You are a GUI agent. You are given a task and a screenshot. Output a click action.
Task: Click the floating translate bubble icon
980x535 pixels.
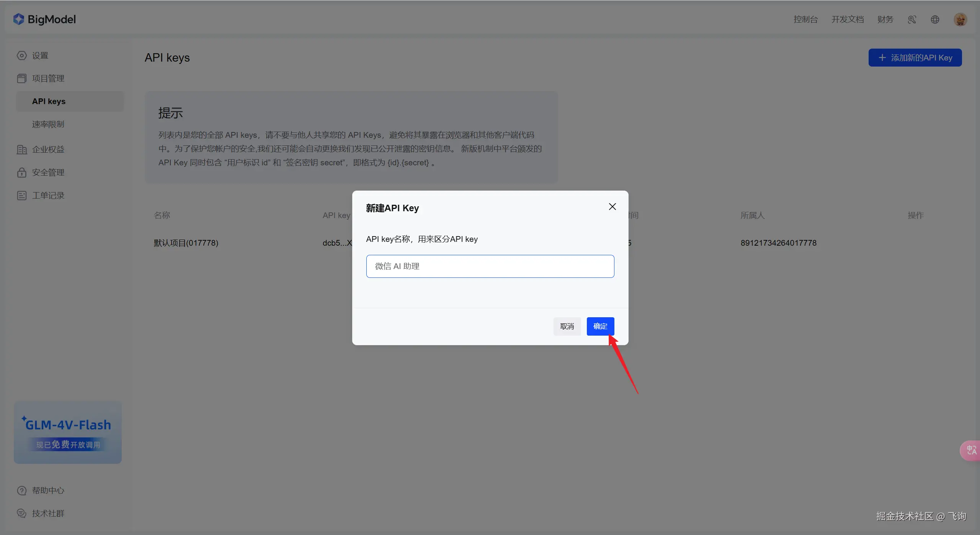click(971, 450)
